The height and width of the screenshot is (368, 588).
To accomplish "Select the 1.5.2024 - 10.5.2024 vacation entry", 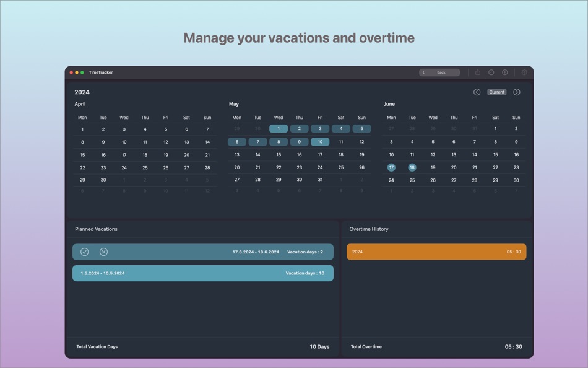I will pos(203,273).
